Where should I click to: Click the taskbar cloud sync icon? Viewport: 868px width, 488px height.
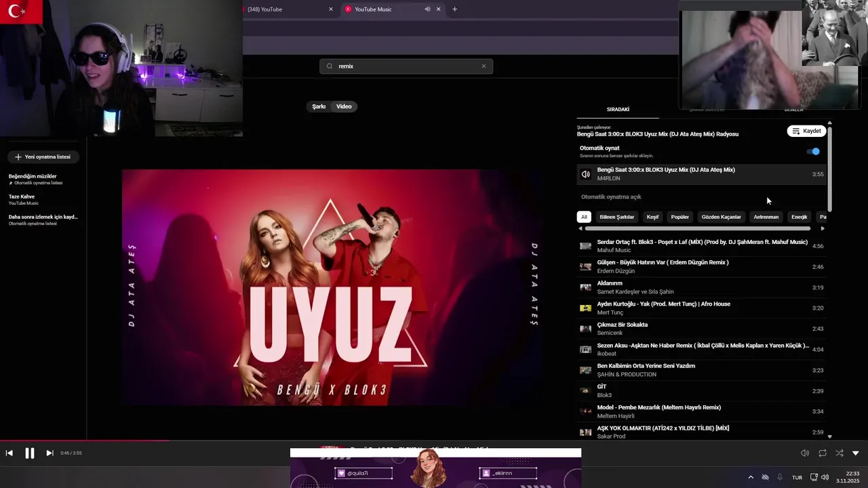[x=766, y=477]
